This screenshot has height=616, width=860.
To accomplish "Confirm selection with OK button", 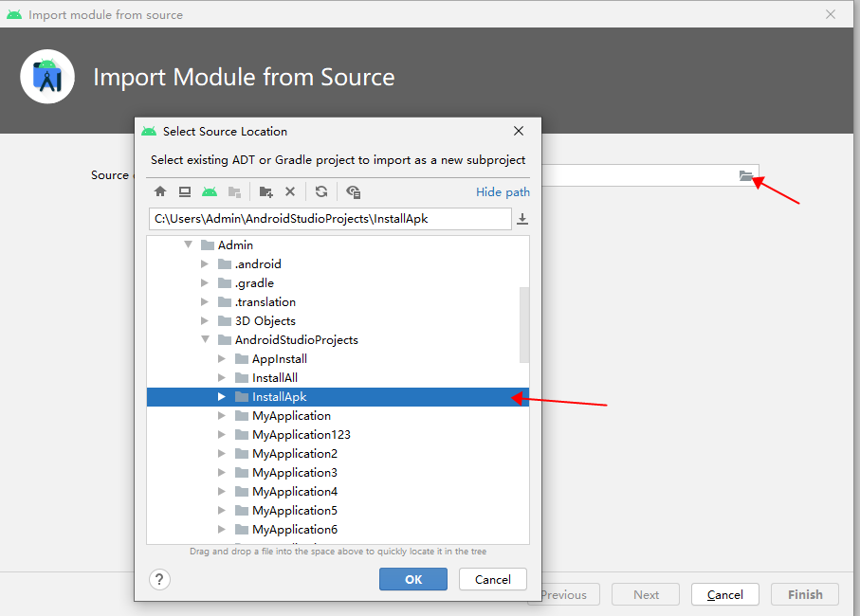I will coord(413,579).
